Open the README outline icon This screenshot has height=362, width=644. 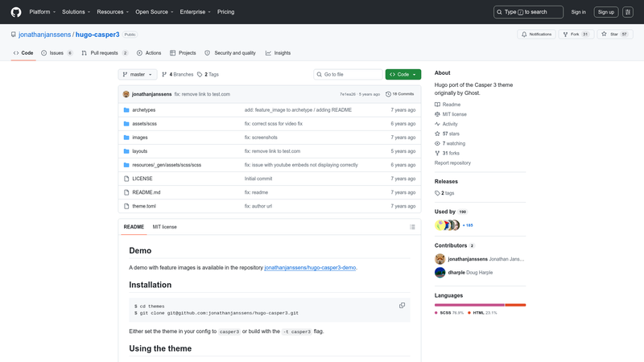coord(412,227)
